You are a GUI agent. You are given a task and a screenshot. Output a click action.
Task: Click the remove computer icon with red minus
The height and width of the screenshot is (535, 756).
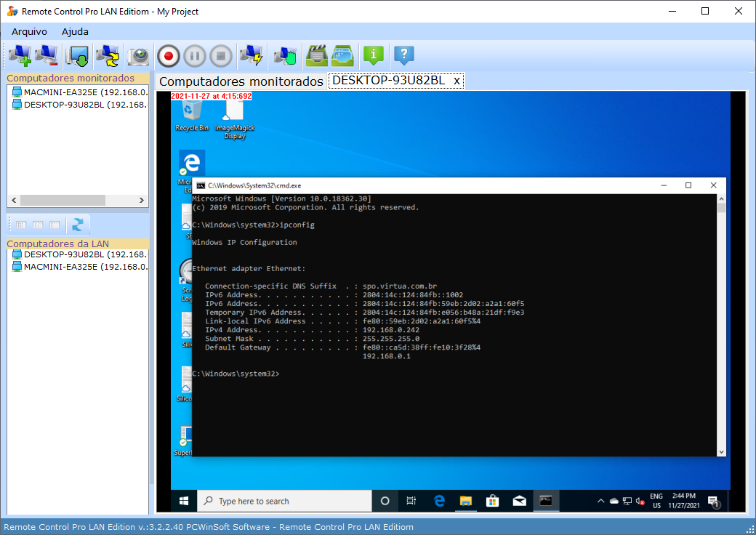tap(47, 55)
